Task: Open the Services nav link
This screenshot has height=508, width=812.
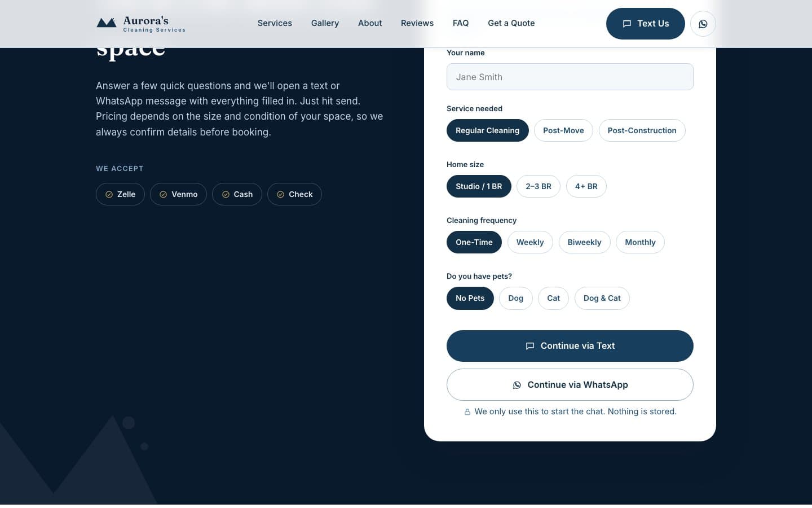Action: pos(275,23)
